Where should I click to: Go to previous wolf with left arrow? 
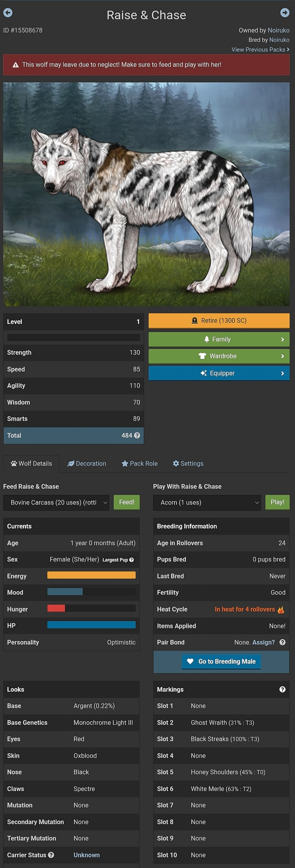click(x=8, y=13)
